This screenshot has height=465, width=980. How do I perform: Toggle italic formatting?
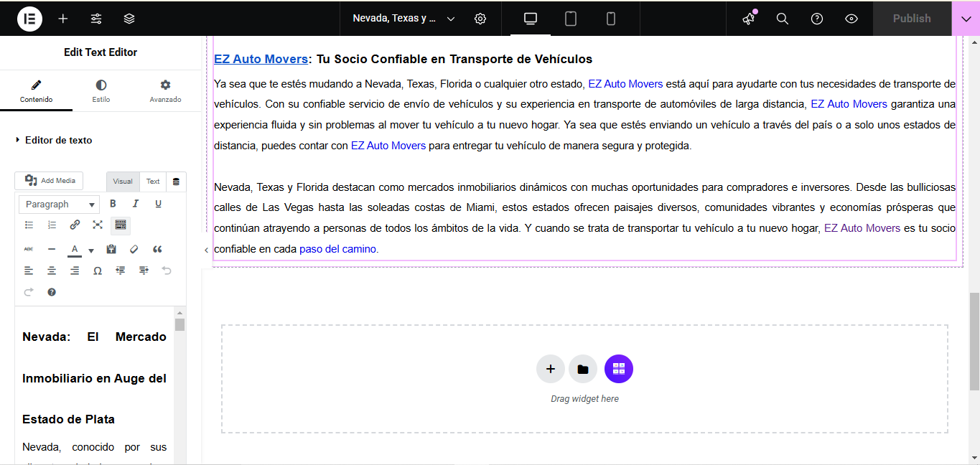coord(136,204)
